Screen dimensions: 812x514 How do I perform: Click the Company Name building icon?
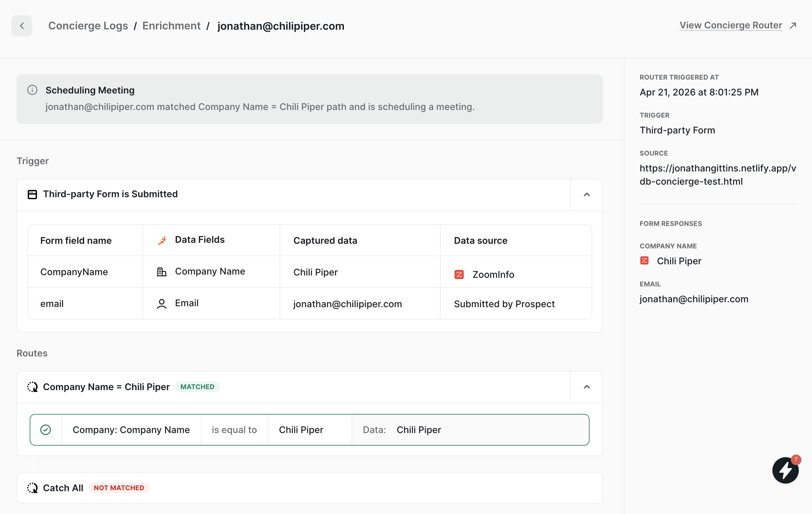pos(162,271)
